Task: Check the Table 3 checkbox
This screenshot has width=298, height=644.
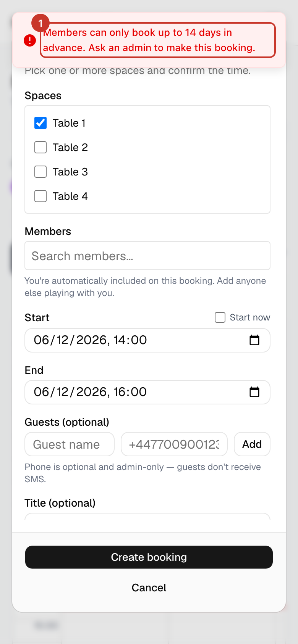Action: tap(40, 172)
